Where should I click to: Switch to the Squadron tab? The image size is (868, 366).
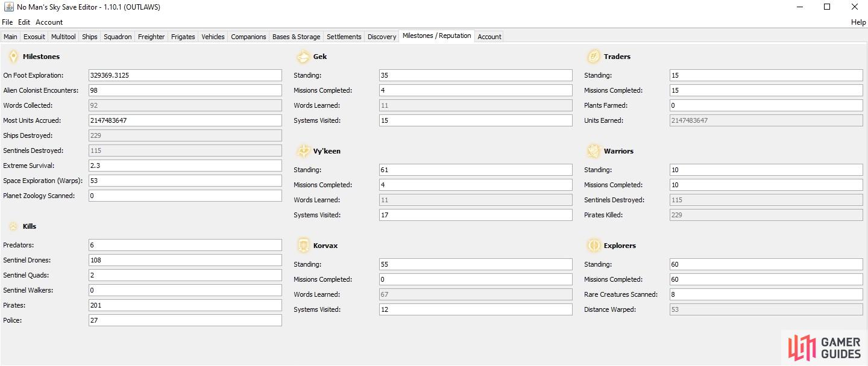pos(118,37)
